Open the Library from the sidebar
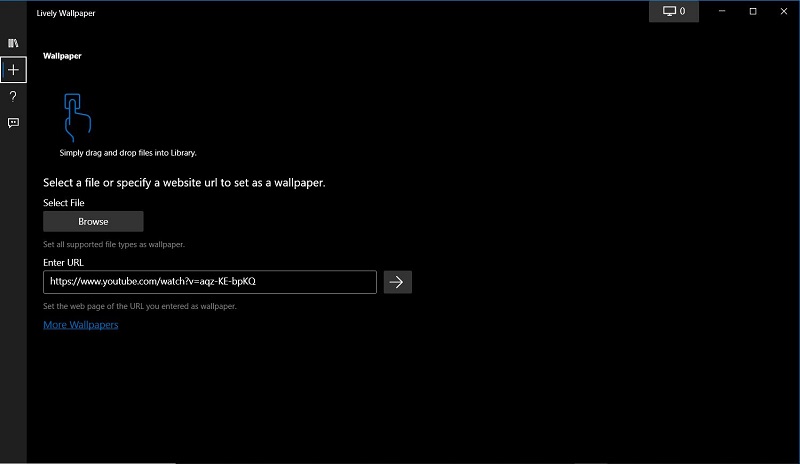Viewport: 800px width, 464px height. tap(13, 44)
